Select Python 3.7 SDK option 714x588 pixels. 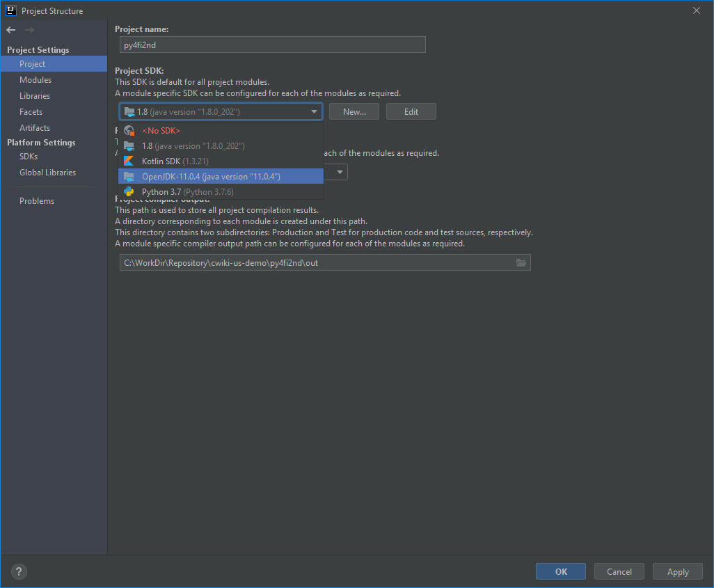(x=221, y=192)
